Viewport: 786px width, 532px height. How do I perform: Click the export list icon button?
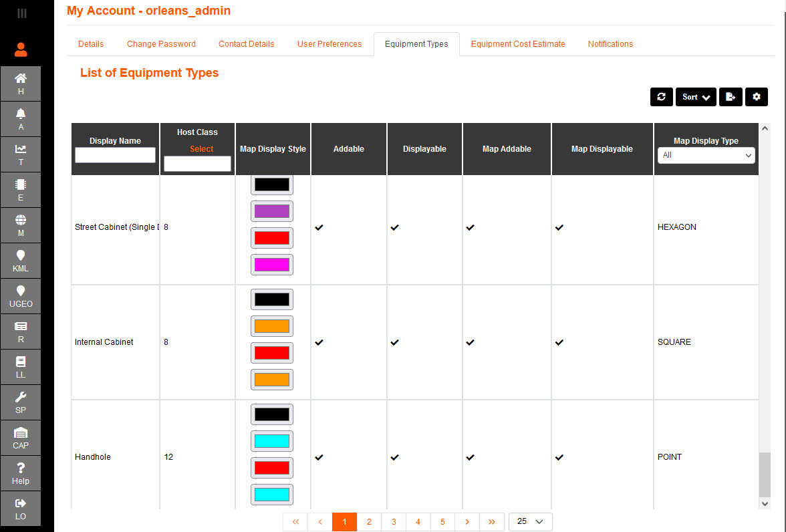click(731, 97)
